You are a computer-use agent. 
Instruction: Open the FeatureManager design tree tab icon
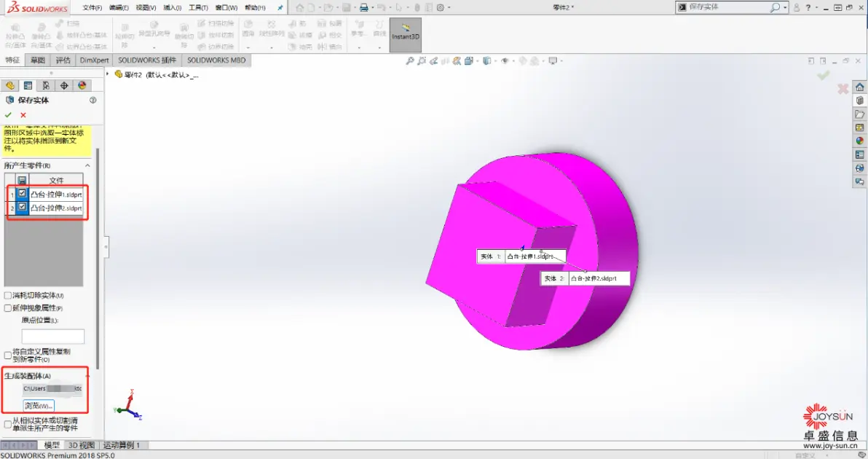10,85
